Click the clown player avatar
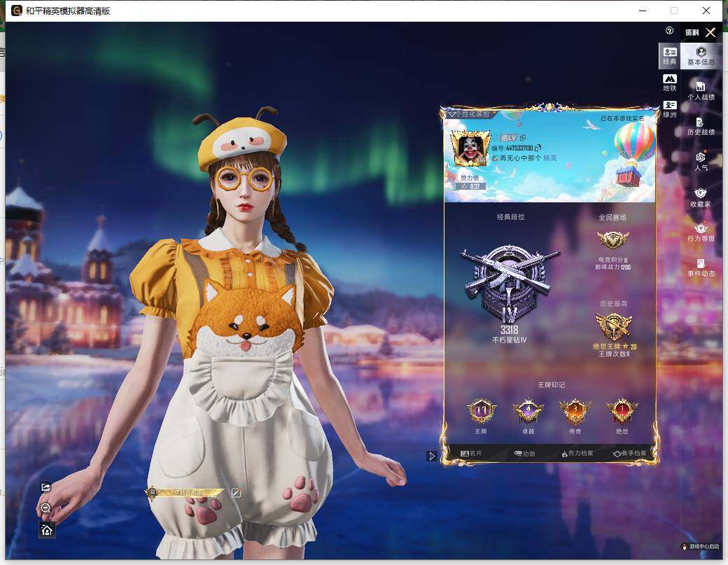Image resolution: width=728 pixels, height=565 pixels. [x=470, y=148]
